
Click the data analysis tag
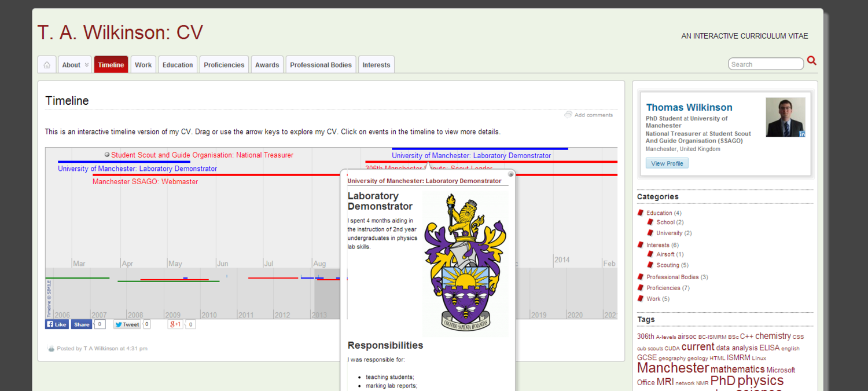tap(737, 348)
